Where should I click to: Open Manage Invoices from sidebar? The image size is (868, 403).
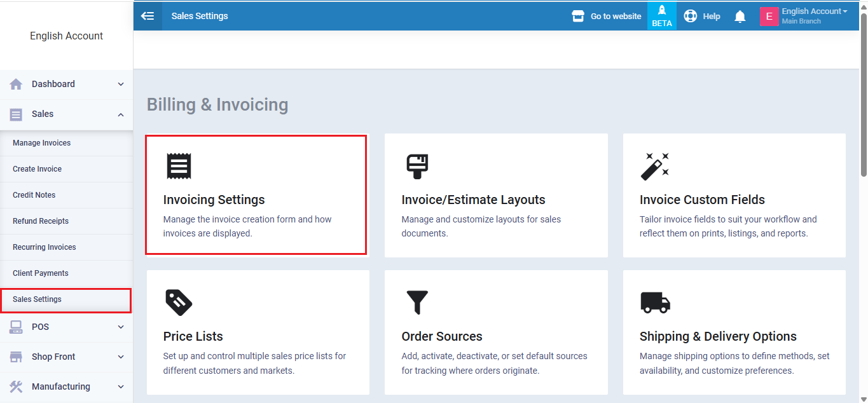point(42,143)
